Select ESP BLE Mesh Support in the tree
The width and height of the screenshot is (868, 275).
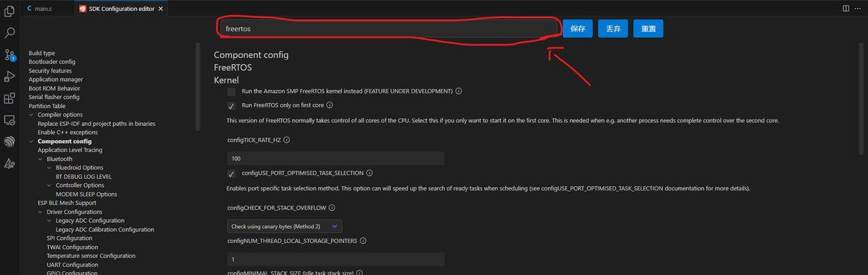coord(67,203)
